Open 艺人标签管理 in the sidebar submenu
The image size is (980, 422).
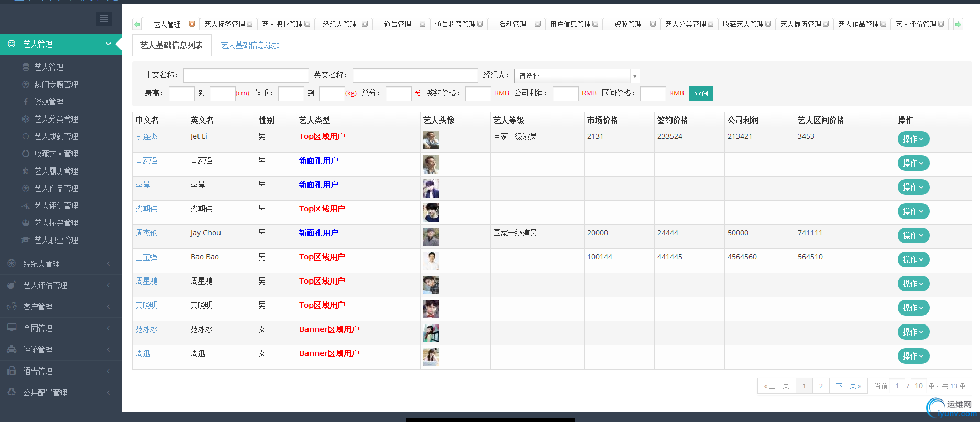(x=56, y=223)
